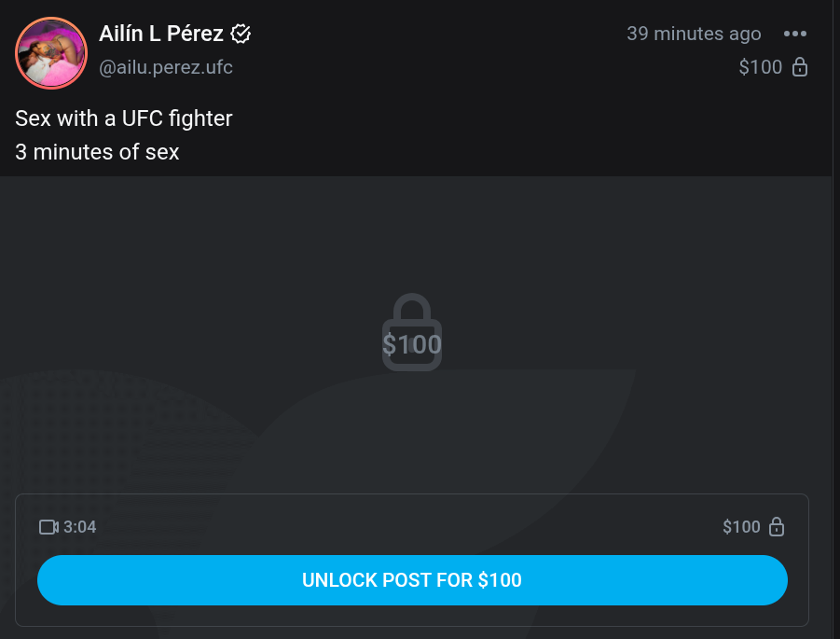Click the lock icon in the post header
Screen dimensions: 840x639
799,67
